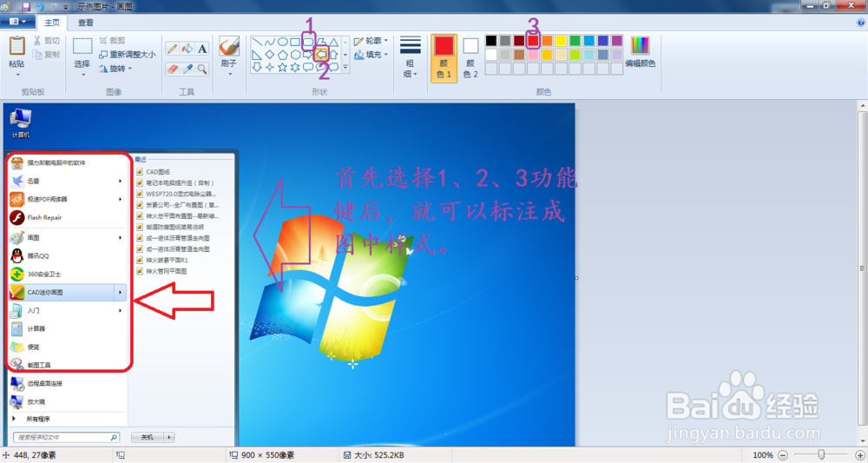Click the vertical scrollbar of canvas area

point(862,268)
